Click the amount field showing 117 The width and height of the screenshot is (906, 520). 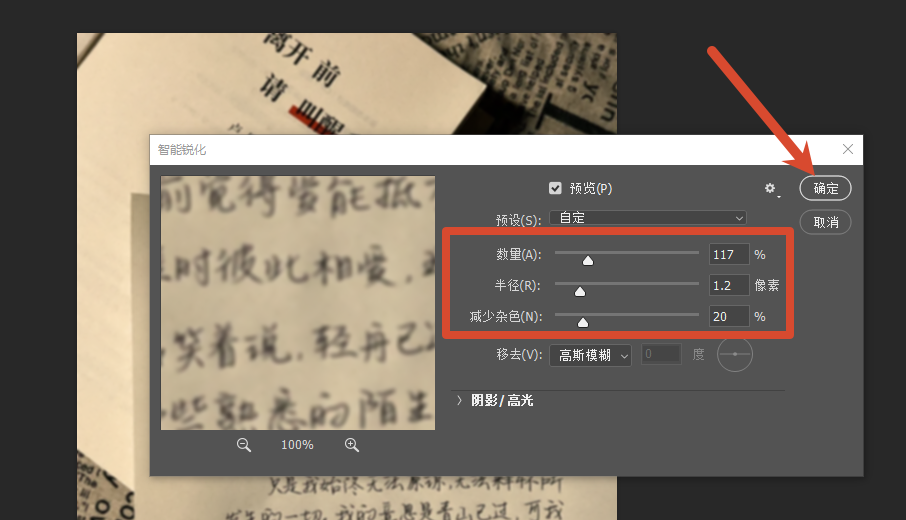coord(729,255)
